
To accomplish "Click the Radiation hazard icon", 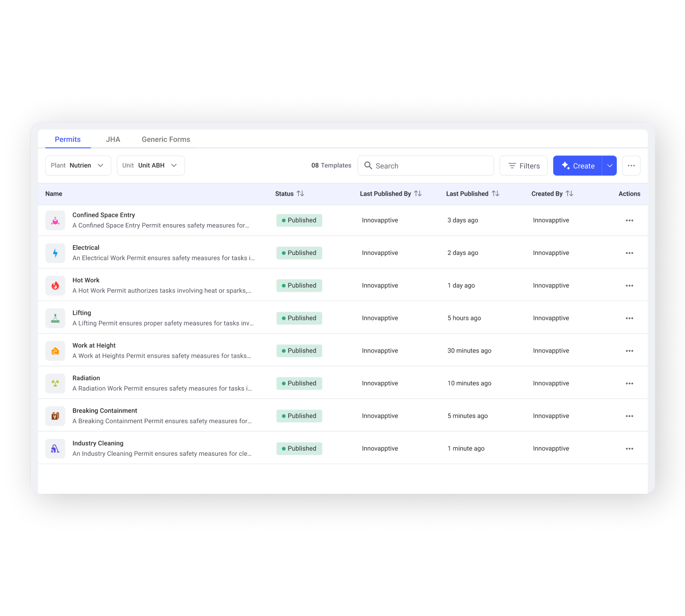I will click(x=55, y=383).
